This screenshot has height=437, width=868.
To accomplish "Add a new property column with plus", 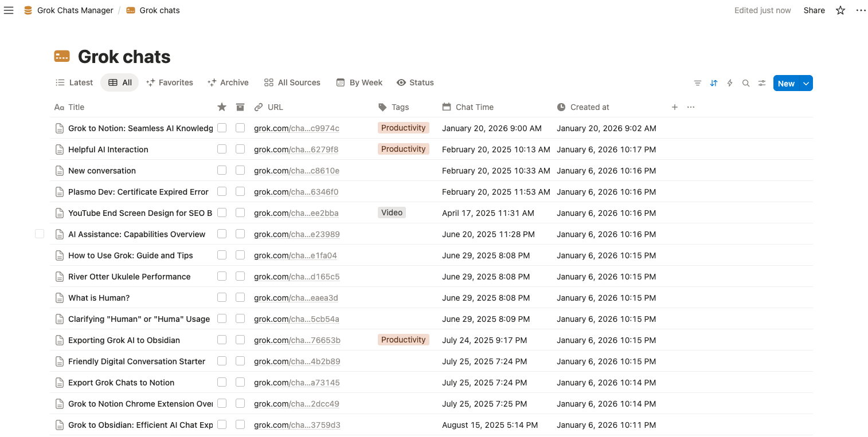I will (x=674, y=107).
